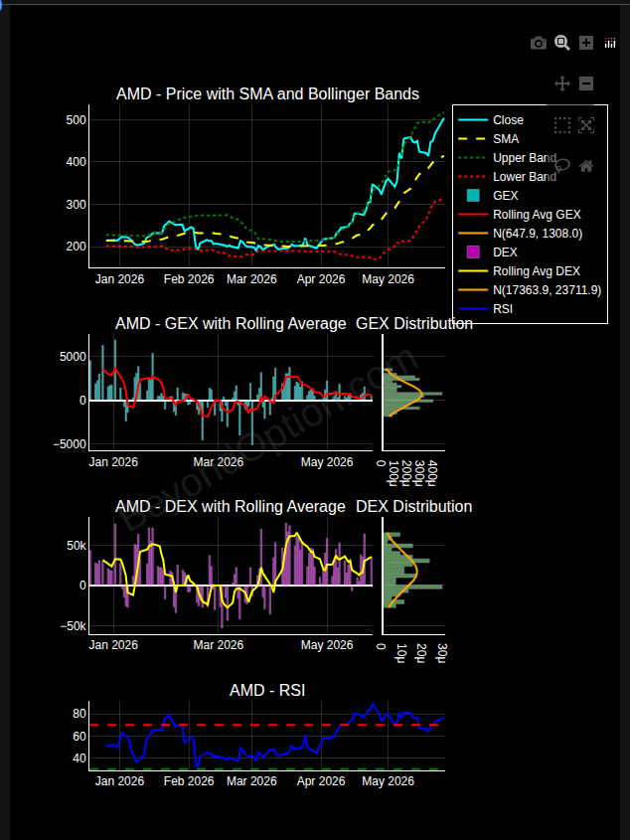Click the 'AMD - RSI' chart title
The width and height of the screenshot is (630, 840).
[267, 691]
